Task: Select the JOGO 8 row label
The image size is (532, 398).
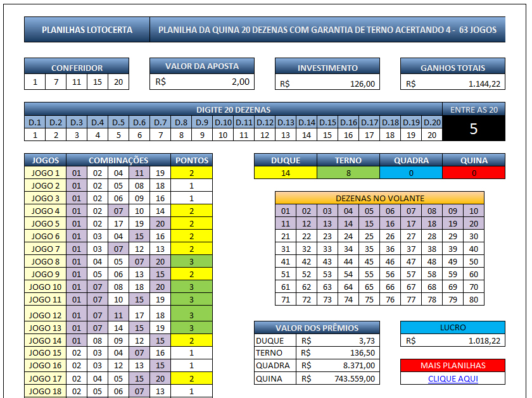Action: tap(45, 261)
